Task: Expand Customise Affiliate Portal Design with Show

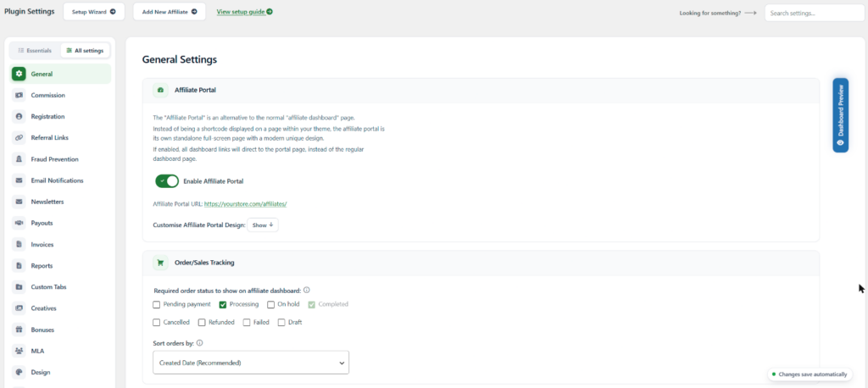Action: 263,225
